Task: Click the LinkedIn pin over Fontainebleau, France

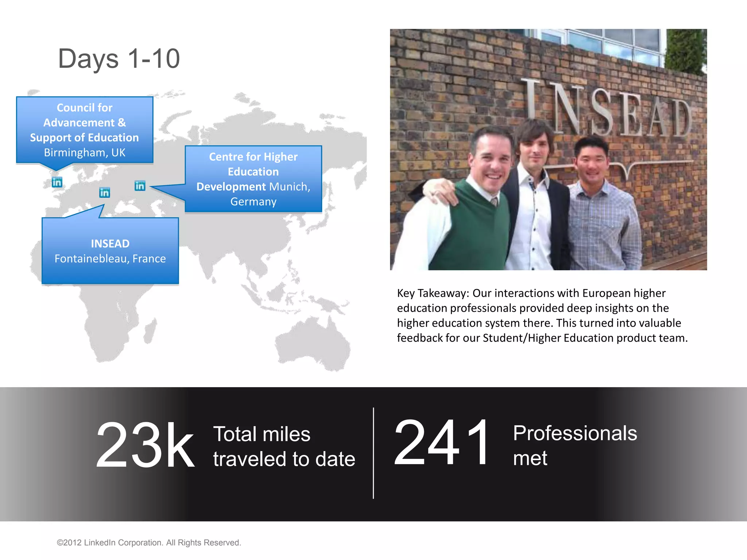Action: [x=104, y=192]
